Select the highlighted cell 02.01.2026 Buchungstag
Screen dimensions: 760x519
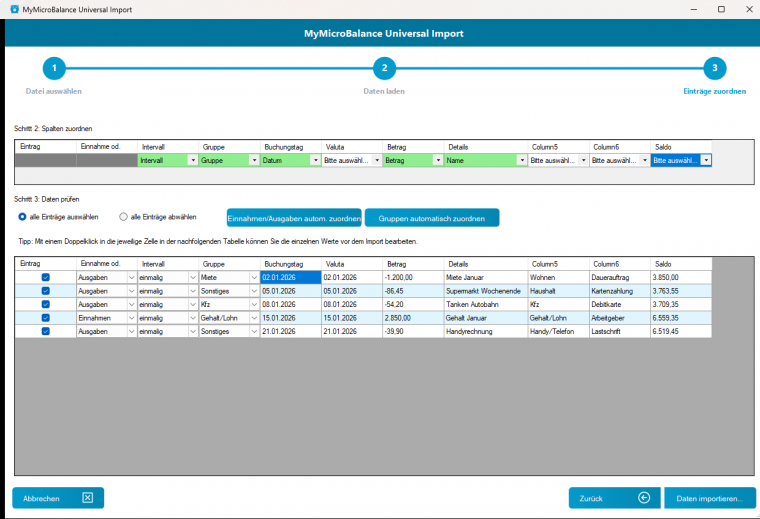pos(291,277)
